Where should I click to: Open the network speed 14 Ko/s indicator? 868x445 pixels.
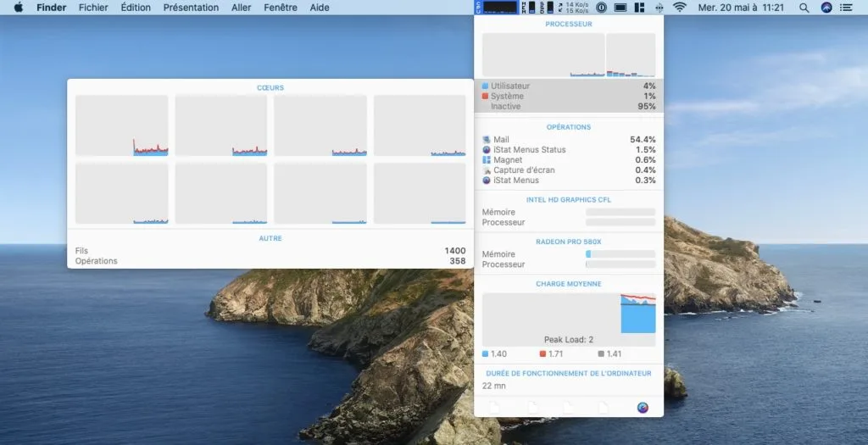click(573, 7)
